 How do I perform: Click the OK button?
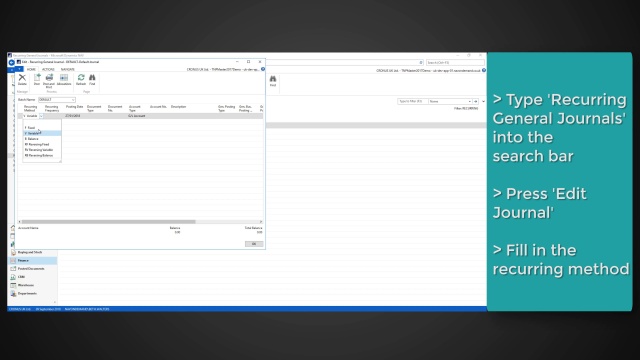coord(254,244)
